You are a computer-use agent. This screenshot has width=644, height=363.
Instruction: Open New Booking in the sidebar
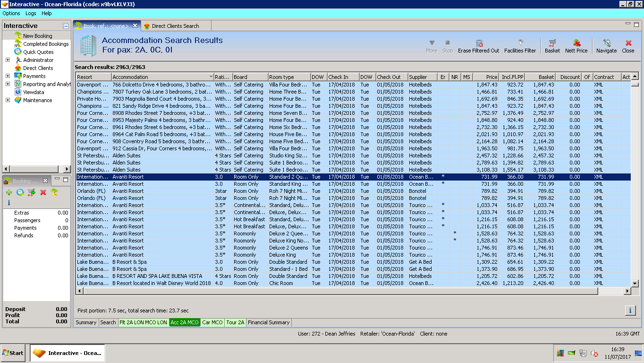tap(38, 36)
